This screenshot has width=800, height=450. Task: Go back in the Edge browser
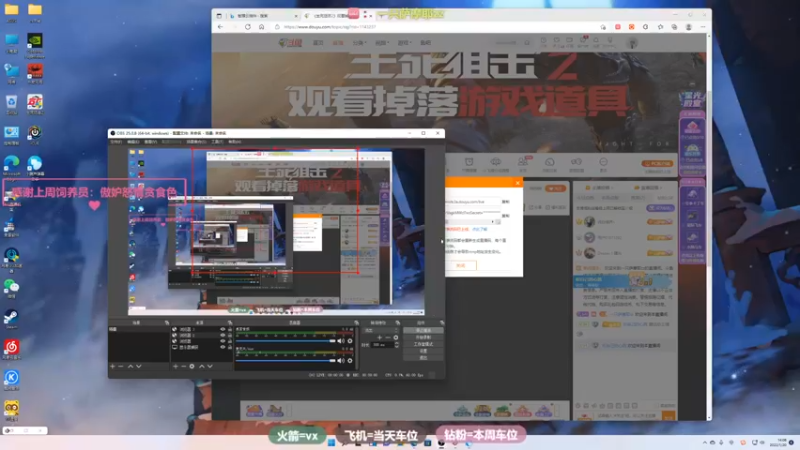click(x=220, y=27)
